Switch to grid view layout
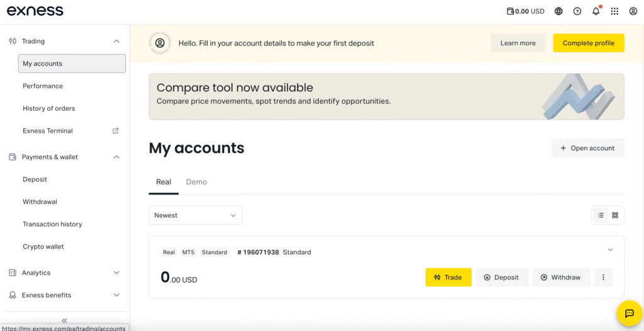Viewport: 644px width, 331px height. [615, 215]
